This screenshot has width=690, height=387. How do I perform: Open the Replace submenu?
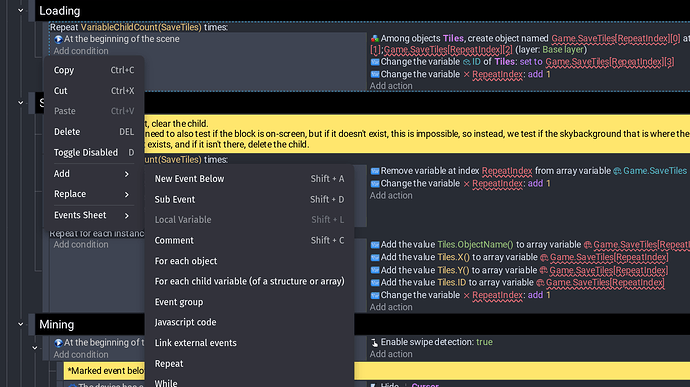coord(94,194)
